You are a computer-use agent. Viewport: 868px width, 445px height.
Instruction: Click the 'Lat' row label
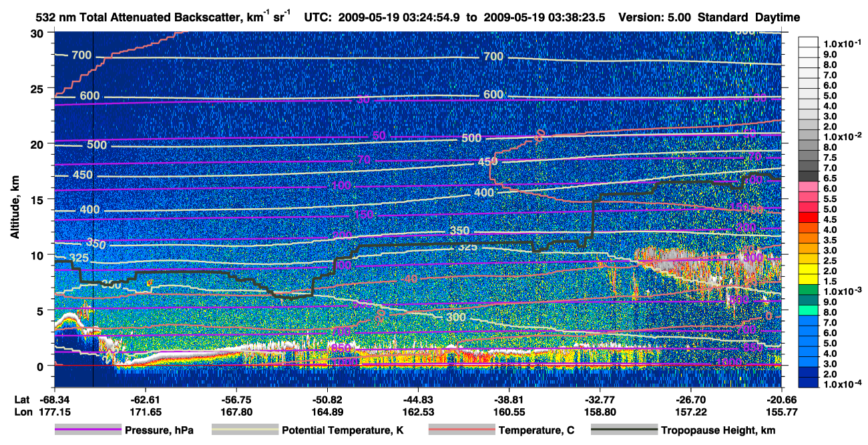pyautogui.click(x=22, y=399)
